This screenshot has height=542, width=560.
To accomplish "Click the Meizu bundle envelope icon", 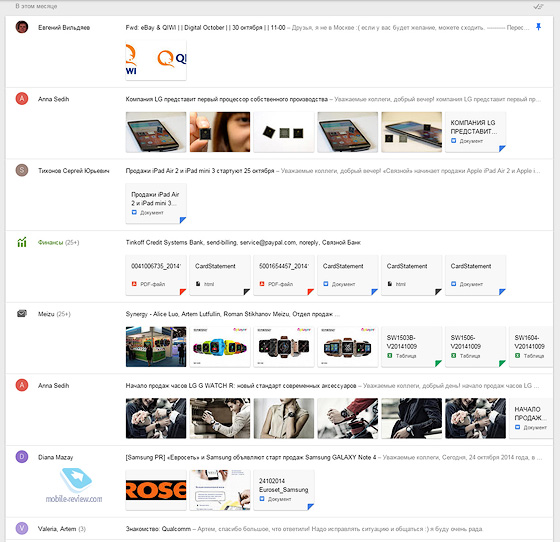I will pos(22,313).
